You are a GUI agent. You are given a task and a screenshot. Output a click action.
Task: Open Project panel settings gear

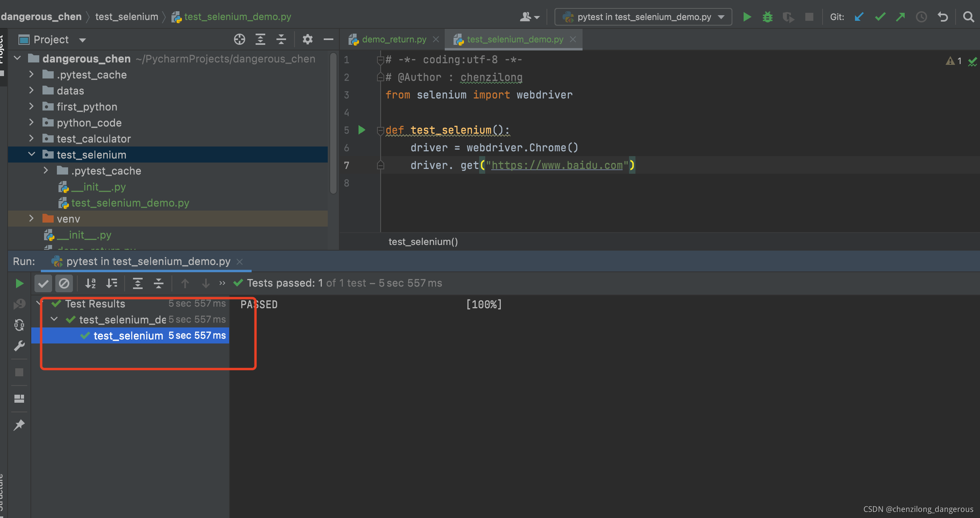307,39
